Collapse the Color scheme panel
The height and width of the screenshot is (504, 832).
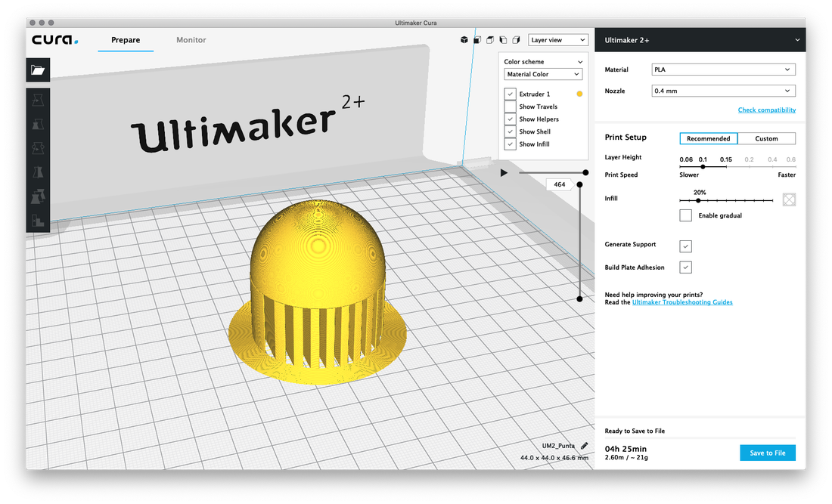tap(580, 62)
